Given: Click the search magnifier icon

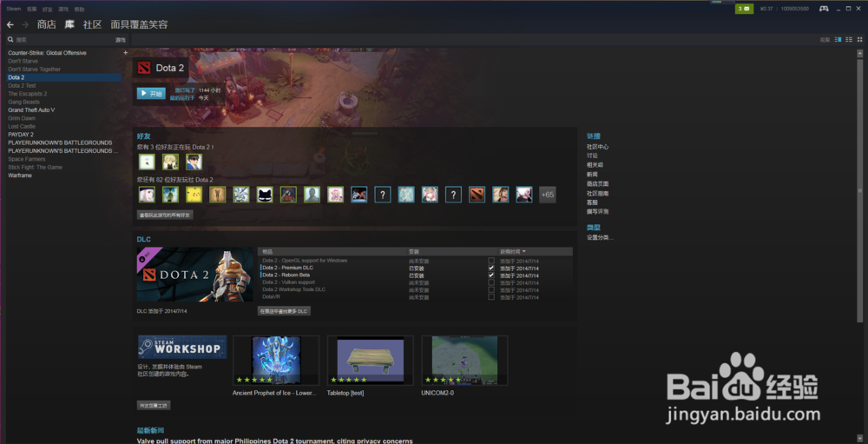Looking at the screenshot, I should 10,40.
